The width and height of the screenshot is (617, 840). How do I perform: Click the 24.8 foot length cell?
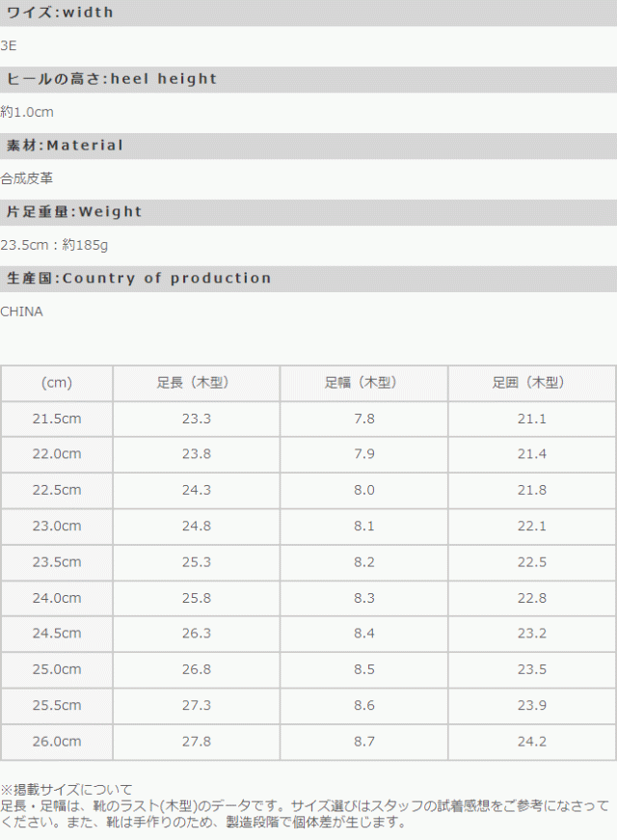point(197,527)
